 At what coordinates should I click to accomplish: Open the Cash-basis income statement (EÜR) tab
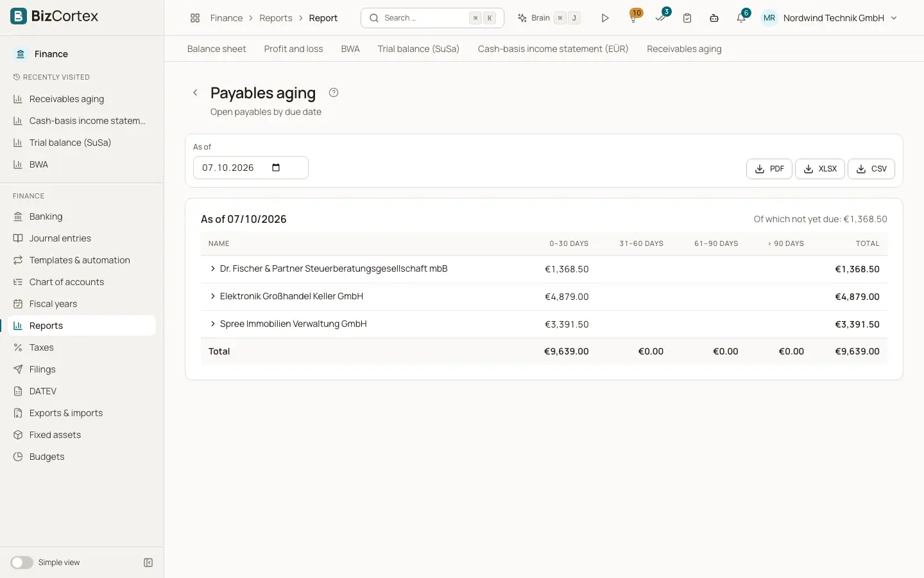[x=553, y=49]
